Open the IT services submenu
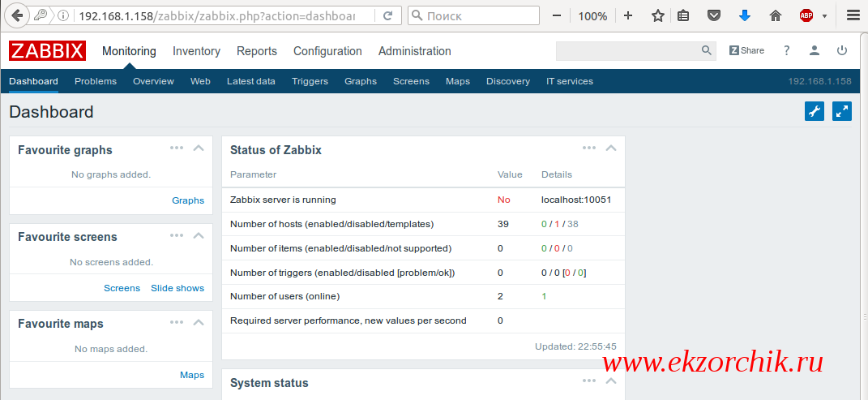 pyautogui.click(x=570, y=81)
